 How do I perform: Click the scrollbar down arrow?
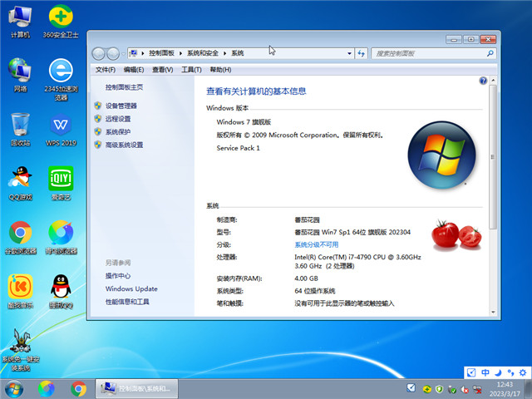click(493, 313)
